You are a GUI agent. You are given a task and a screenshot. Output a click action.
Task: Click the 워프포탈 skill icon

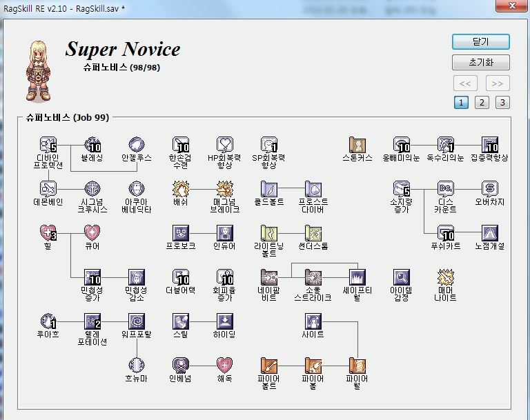point(137,321)
